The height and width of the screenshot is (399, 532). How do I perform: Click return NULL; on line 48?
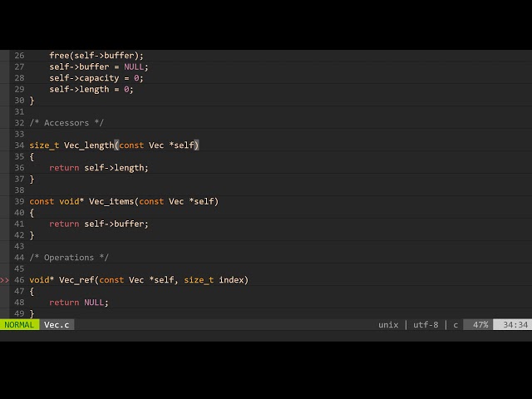(x=79, y=303)
